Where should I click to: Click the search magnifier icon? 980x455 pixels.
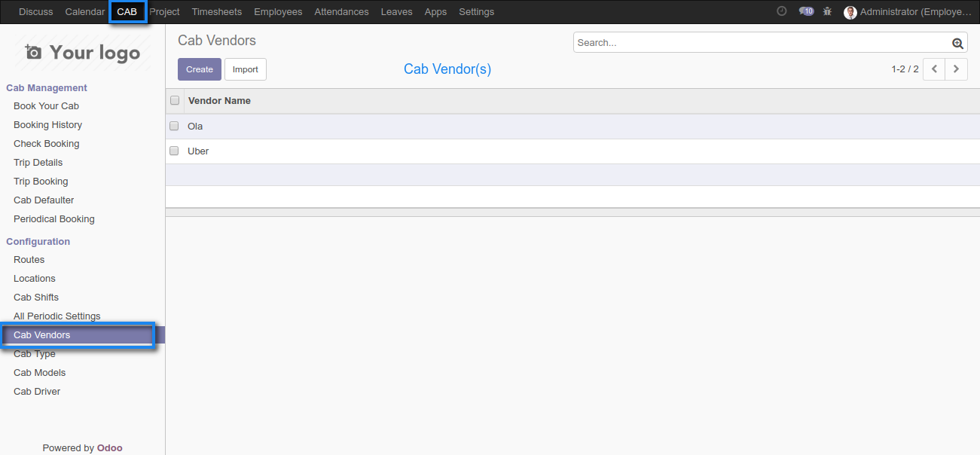[957, 43]
